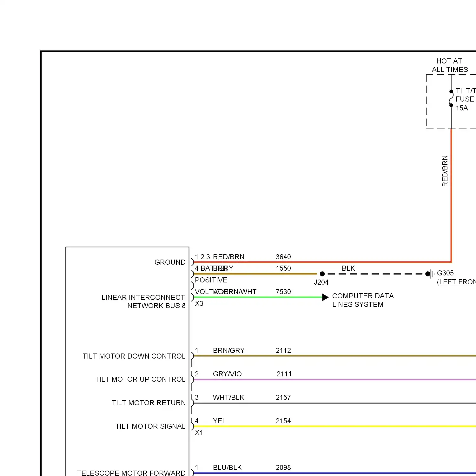Click circuit number 2157
Image resolution: width=476 pixels, height=476 pixels.
tap(283, 397)
